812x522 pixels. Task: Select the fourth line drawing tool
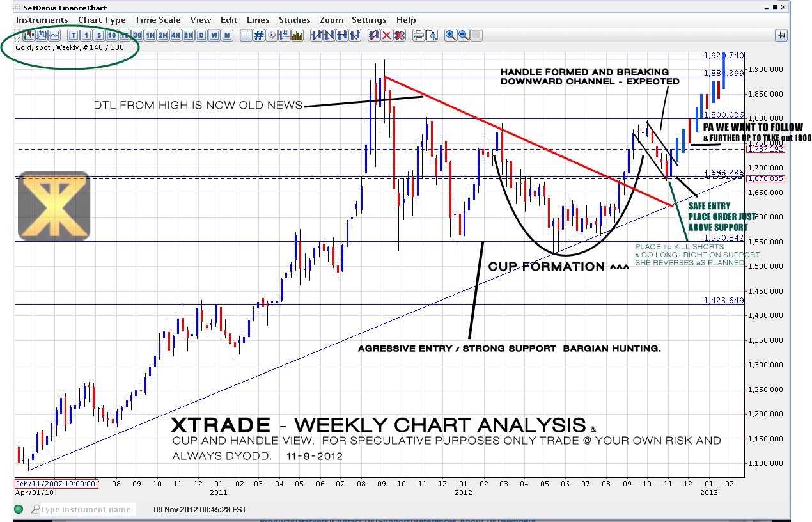[355, 35]
